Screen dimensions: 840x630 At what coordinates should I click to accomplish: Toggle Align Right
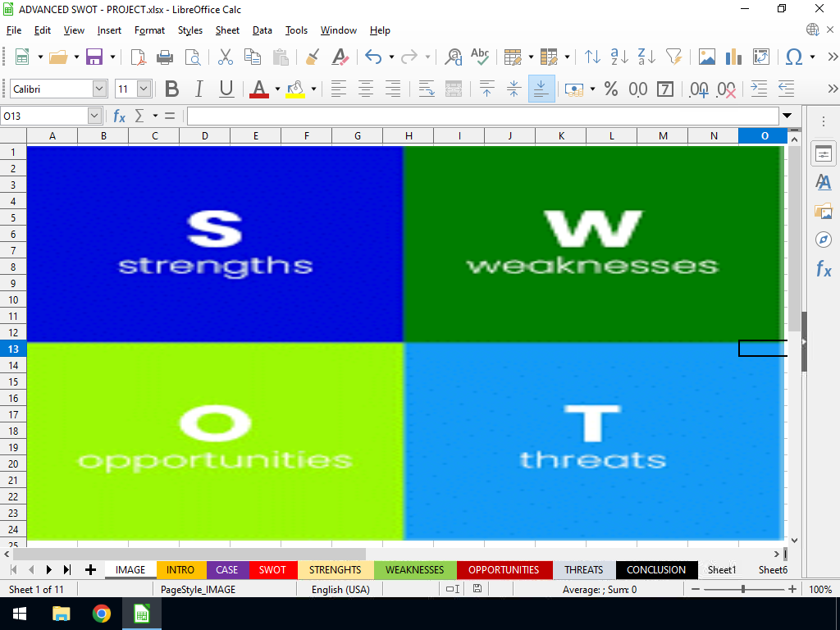[393, 89]
